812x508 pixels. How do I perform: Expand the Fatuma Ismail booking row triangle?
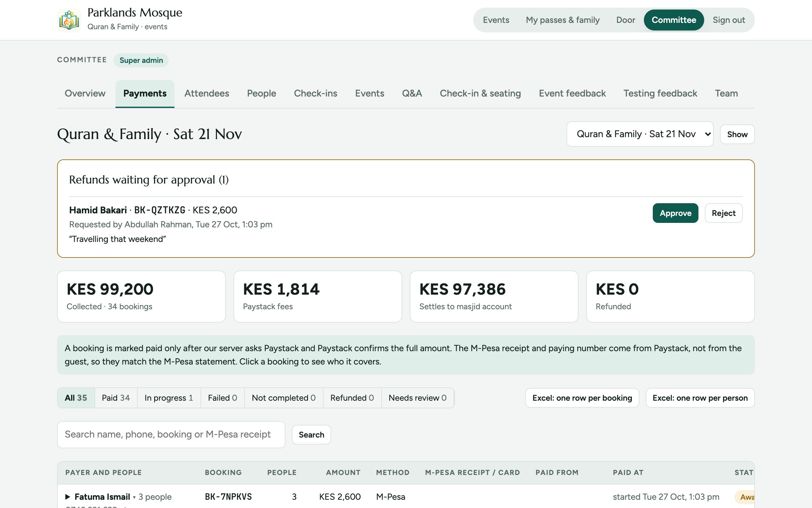click(68, 497)
